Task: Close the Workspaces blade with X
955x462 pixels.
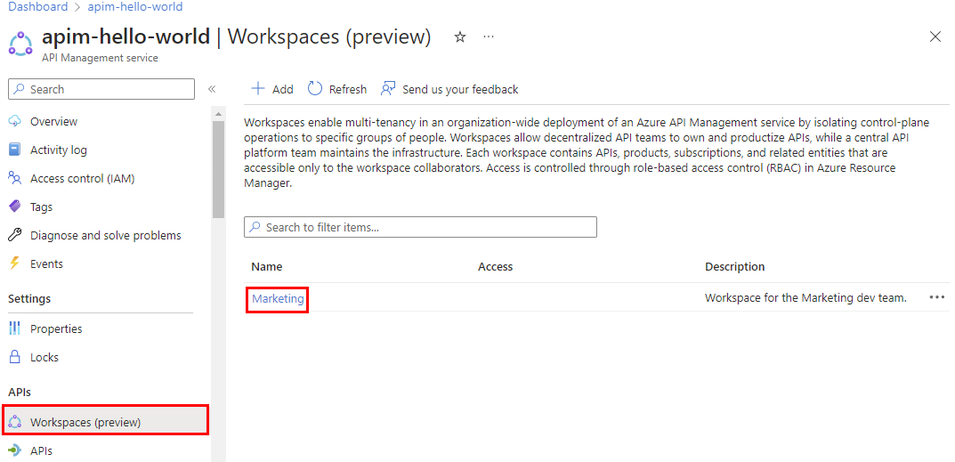Action: pyautogui.click(x=936, y=37)
